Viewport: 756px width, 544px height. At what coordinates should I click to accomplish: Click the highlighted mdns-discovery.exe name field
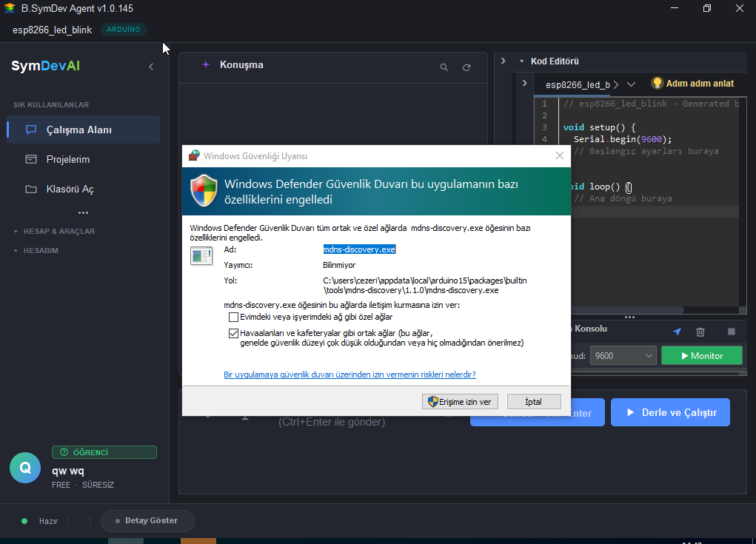[x=359, y=249]
